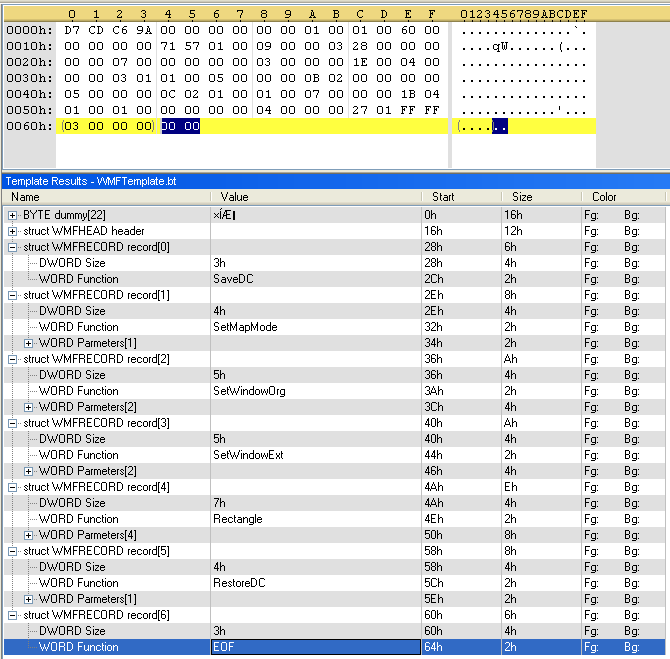
Task: Collapse the WMFRECORD record[0] struct
Action: [x=13, y=247]
